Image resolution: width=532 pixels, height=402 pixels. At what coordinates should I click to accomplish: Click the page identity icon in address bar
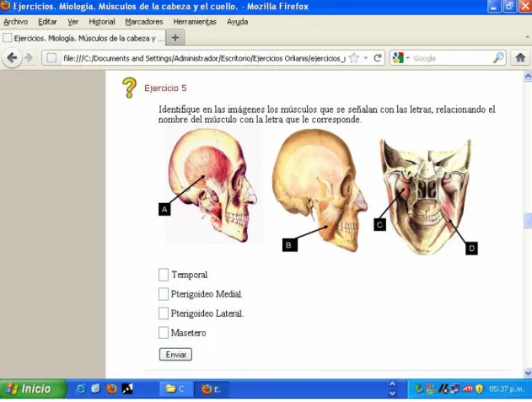pos(51,58)
